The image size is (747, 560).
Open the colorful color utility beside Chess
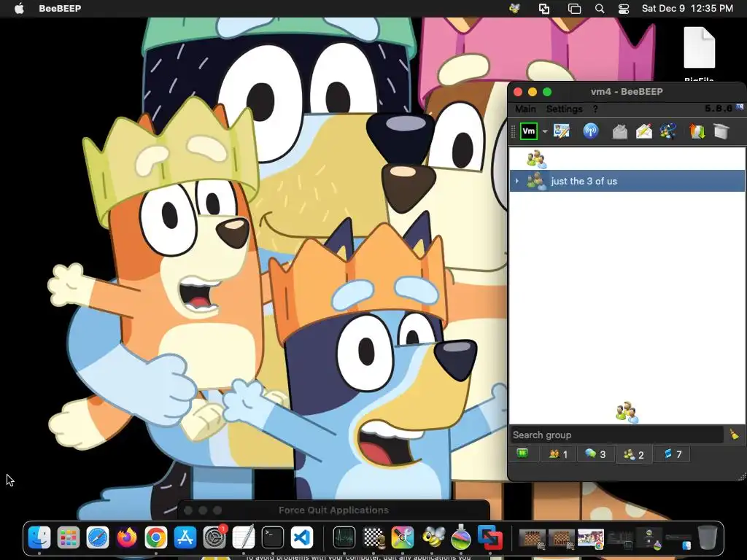pyautogui.click(x=403, y=538)
